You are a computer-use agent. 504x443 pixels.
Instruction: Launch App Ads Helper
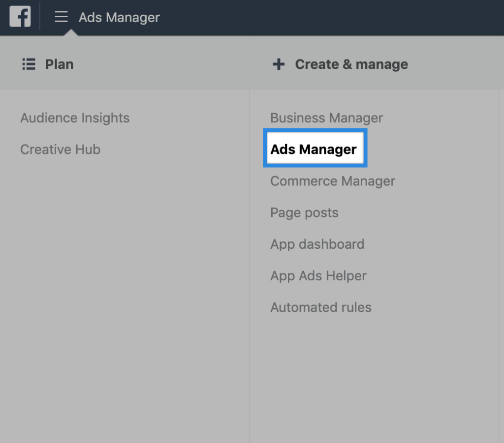tap(318, 276)
